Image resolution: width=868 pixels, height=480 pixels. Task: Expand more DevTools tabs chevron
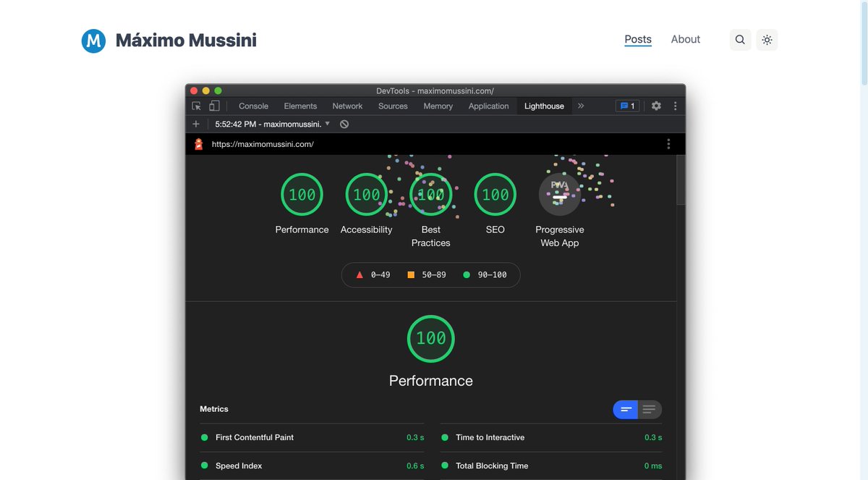point(580,106)
